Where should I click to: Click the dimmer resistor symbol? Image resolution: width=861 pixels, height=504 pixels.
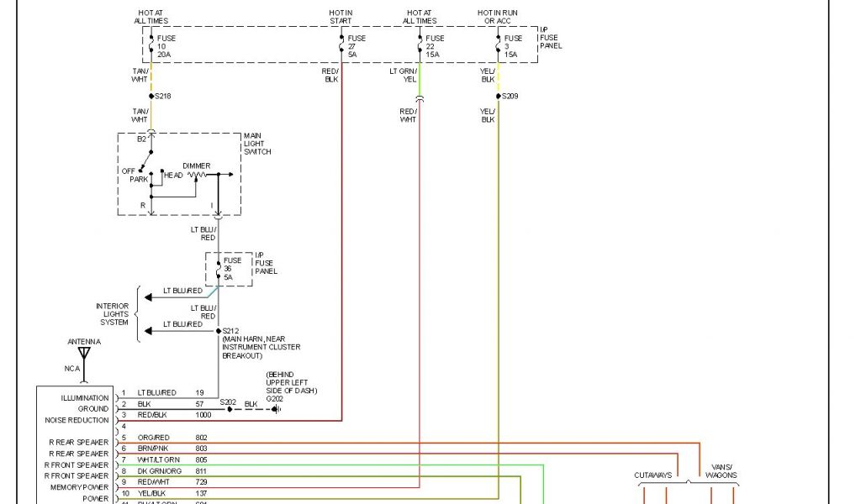198,176
